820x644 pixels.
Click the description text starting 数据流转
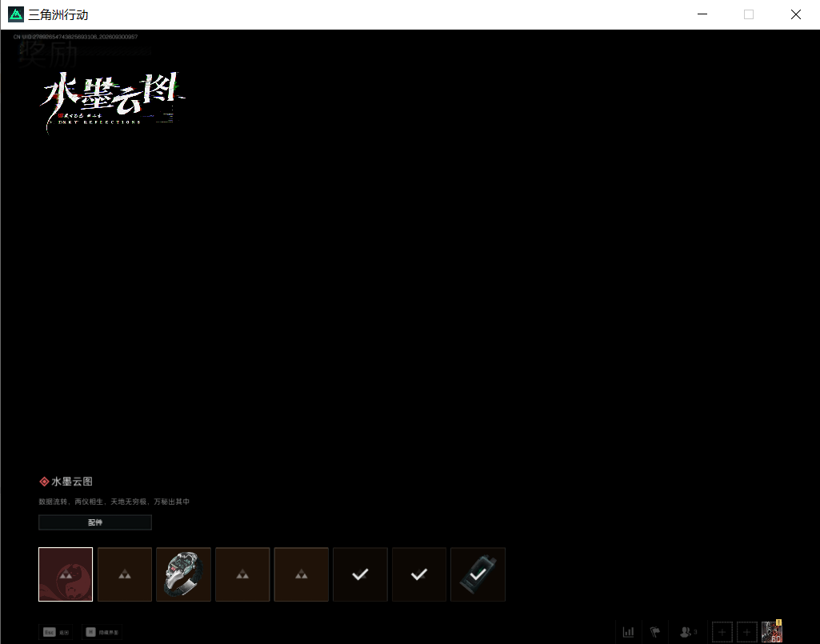tap(114, 502)
